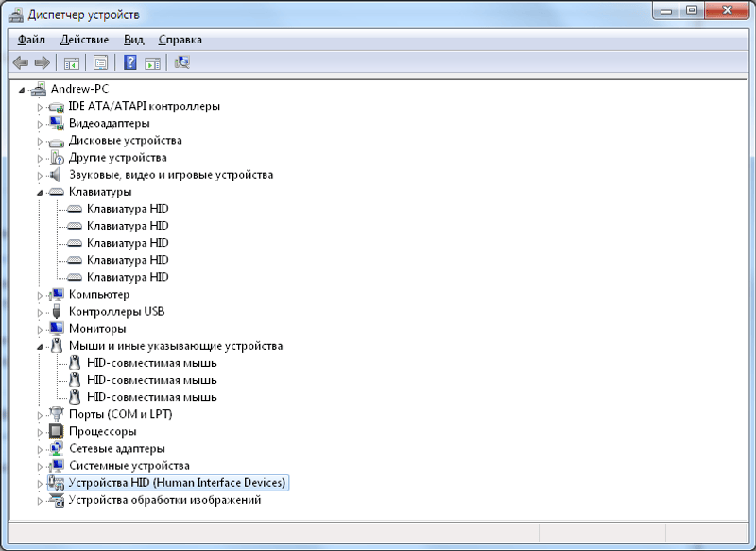This screenshot has height=551, width=756.
Task: Scan for hardware changes toolbar icon
Action: pyautogui.click(x=181, y=62)
